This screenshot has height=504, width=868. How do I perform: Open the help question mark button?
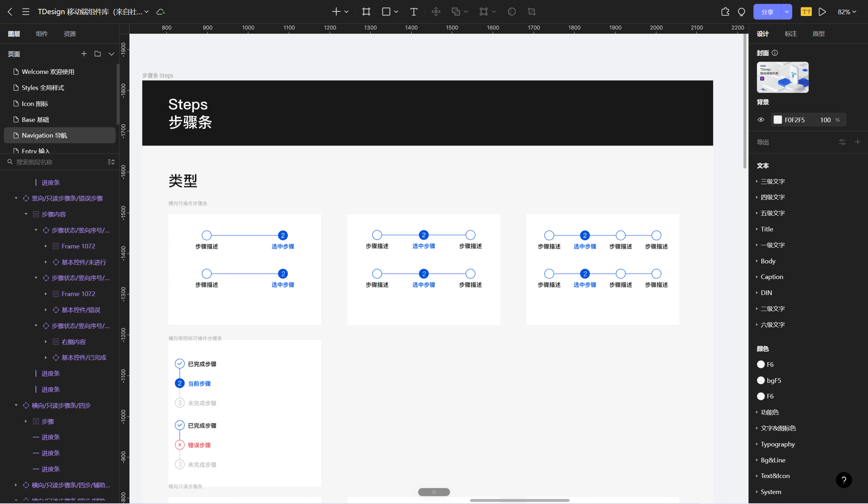click(x=843, y=480)
